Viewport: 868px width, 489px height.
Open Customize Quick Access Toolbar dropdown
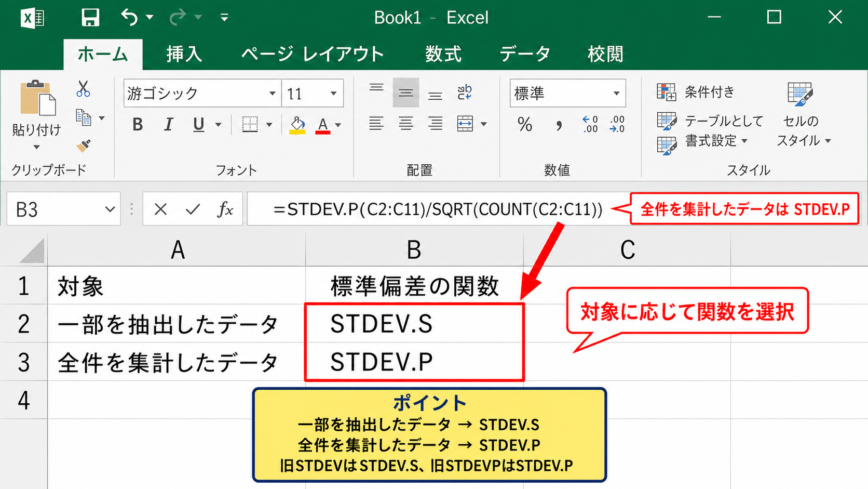224,18
